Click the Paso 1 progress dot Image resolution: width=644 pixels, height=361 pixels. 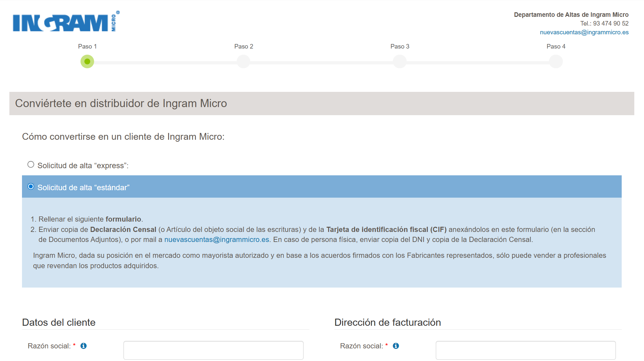(87, 61)
